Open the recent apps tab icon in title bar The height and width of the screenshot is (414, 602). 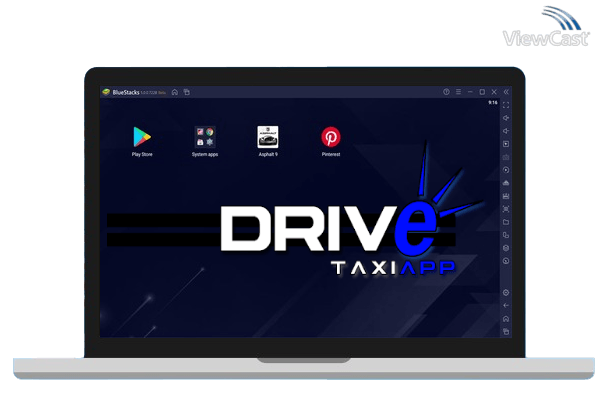click(x=187, y=92)
